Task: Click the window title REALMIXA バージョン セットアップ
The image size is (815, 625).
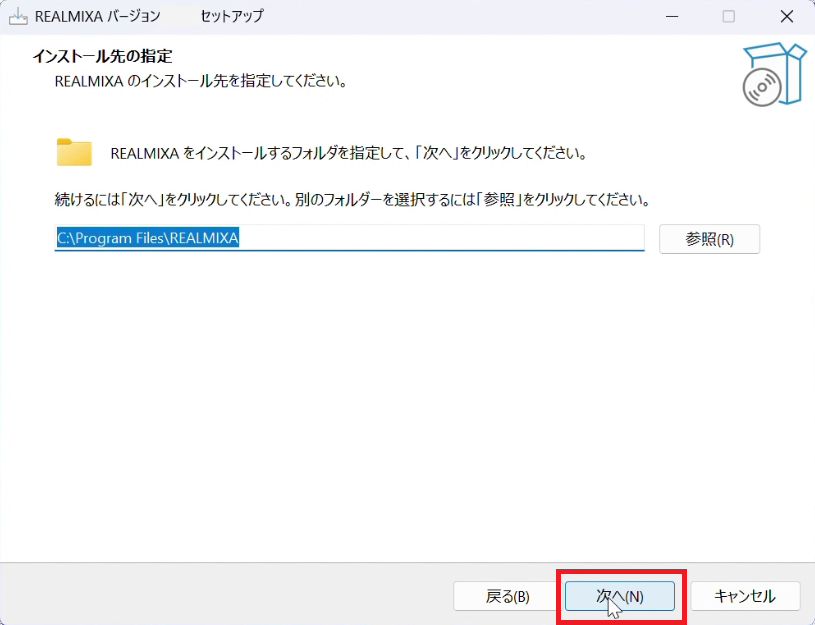Action: pyautogui.click(x=149, y=16)
